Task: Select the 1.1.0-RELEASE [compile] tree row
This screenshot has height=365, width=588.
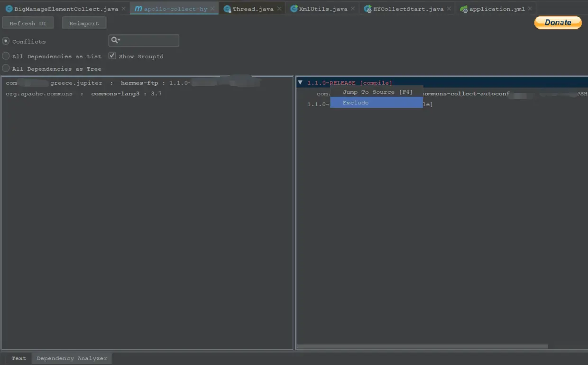Action: pyautogui.click(x=442, y=83)
